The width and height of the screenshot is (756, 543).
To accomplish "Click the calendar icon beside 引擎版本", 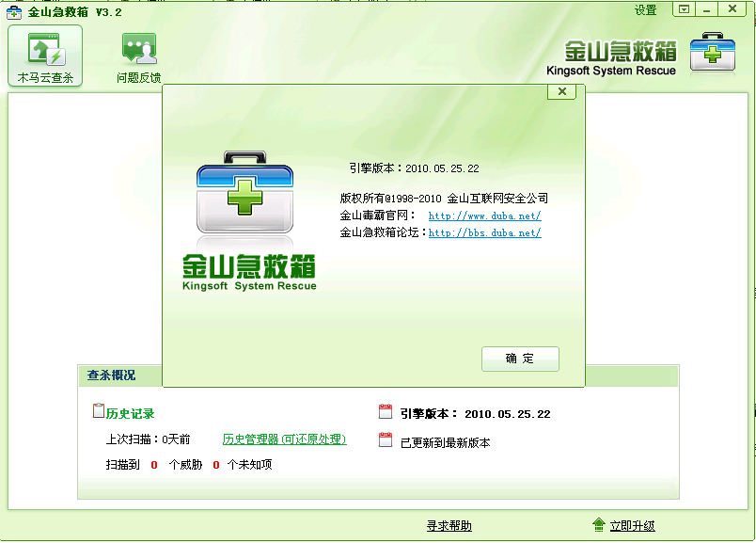I will pos(386,411).
